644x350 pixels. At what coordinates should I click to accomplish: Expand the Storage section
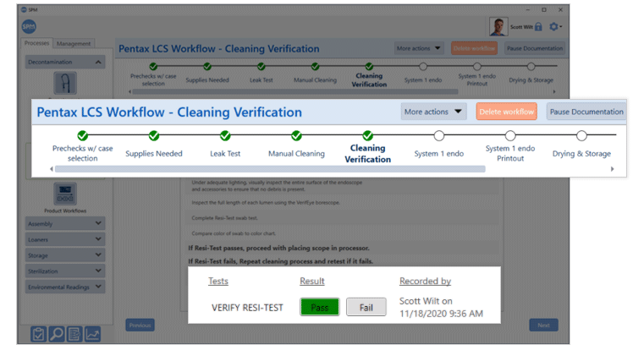tap(65, 255)
